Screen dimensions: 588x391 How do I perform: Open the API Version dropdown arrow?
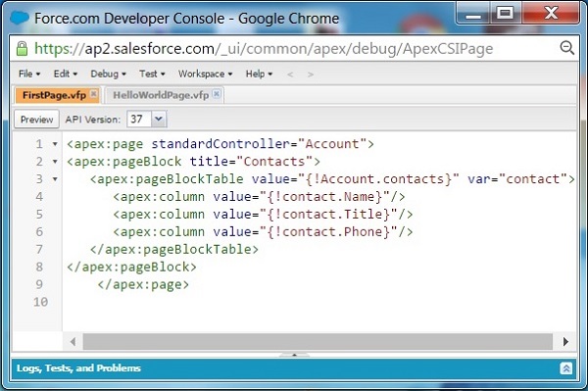[x=159, y=120]
